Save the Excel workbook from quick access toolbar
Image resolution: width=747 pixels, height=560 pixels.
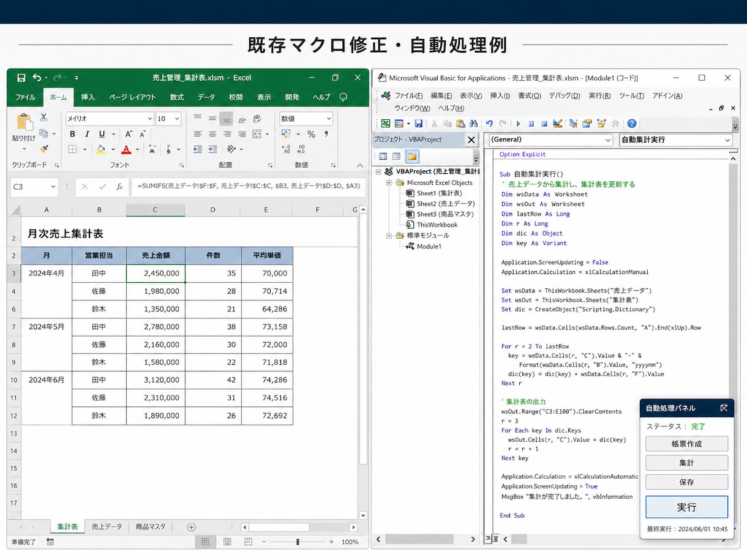click(21, 78)
